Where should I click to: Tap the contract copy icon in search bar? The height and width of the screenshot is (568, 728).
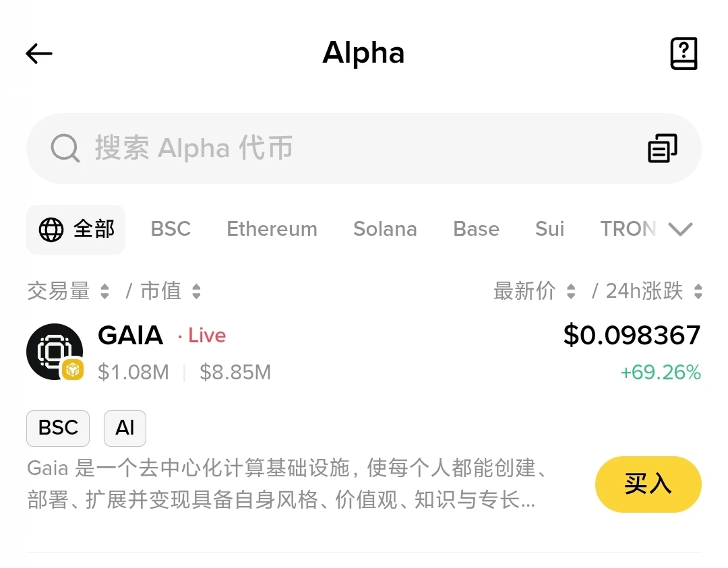point(663,148)
